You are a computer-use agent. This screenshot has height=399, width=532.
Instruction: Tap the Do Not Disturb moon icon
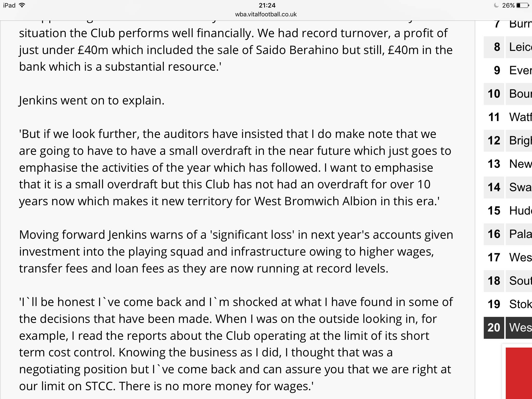[x=496, y=5]
